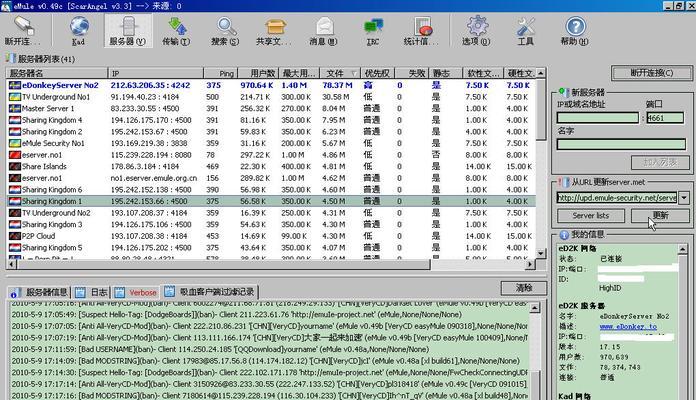Sort by the Static column header
This screenshot has height=400, width=696.
446,73
